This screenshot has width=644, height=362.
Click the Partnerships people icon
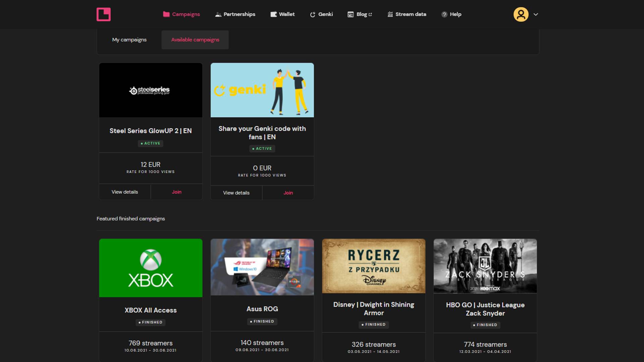point(218,14)
